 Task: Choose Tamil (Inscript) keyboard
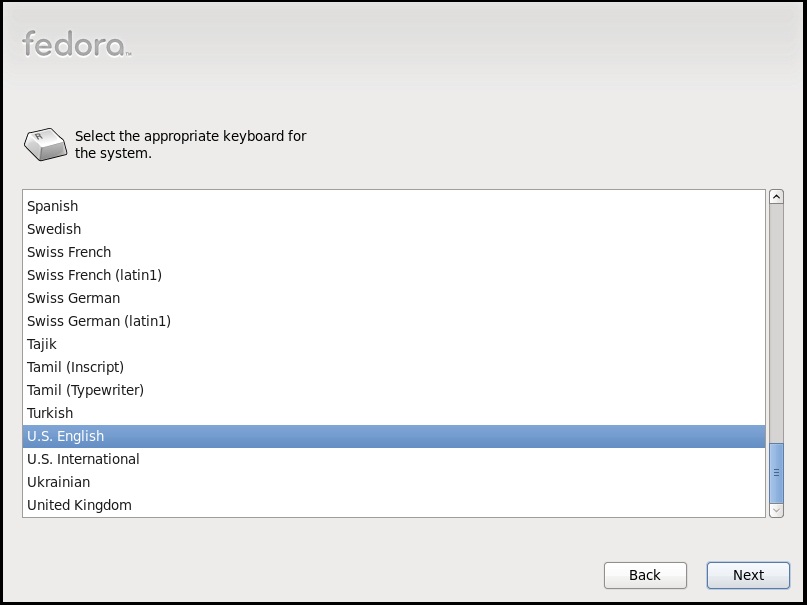pyautogui.click(x=394, y=367)
